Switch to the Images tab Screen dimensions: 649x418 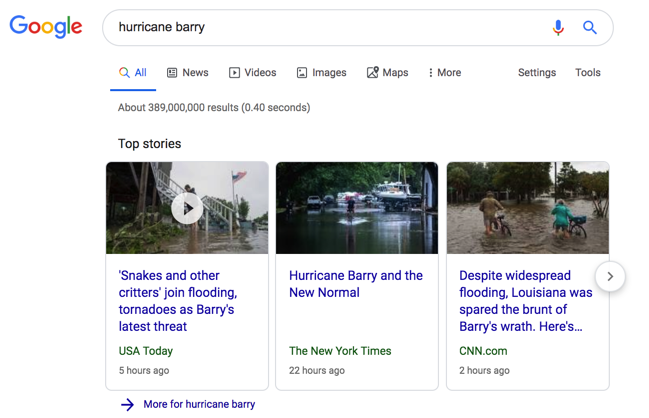coord(321,73)
